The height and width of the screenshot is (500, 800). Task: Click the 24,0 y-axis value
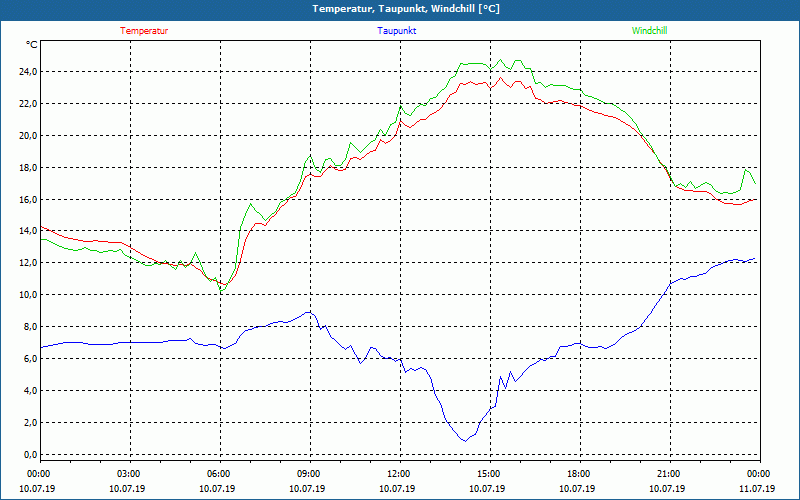(x=28, y=71)
